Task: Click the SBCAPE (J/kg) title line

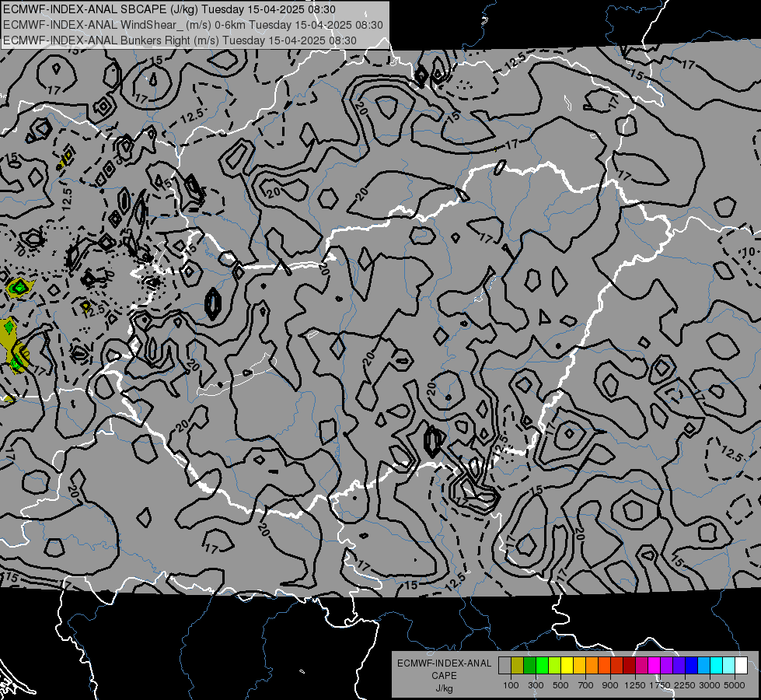Action: pyautogui.click(x=169, y=9)
